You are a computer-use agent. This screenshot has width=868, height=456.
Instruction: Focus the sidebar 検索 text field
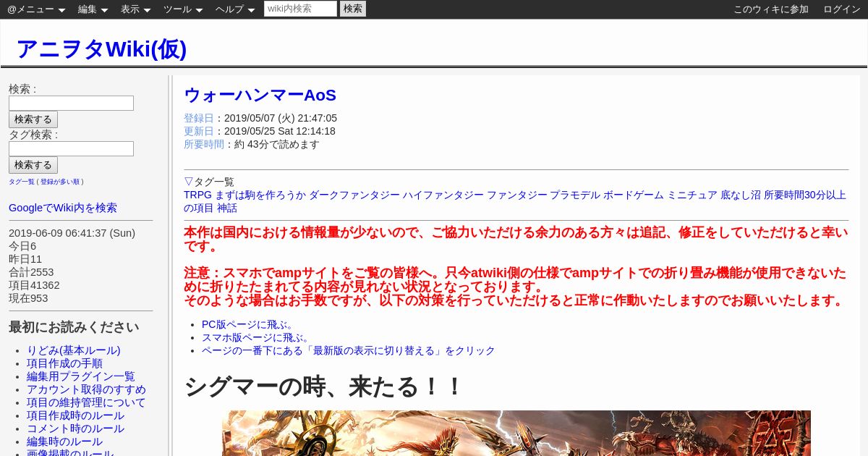pyautogui.click(x=71, y=104)
